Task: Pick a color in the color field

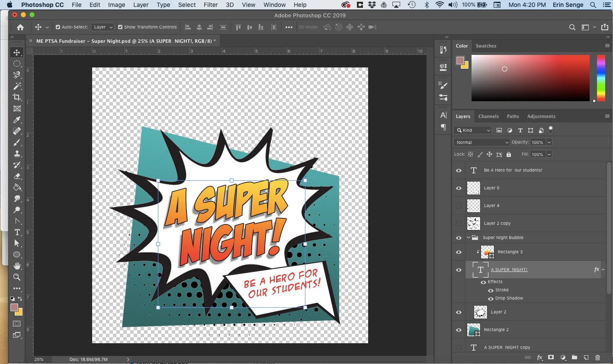Action: click(530, 78)
